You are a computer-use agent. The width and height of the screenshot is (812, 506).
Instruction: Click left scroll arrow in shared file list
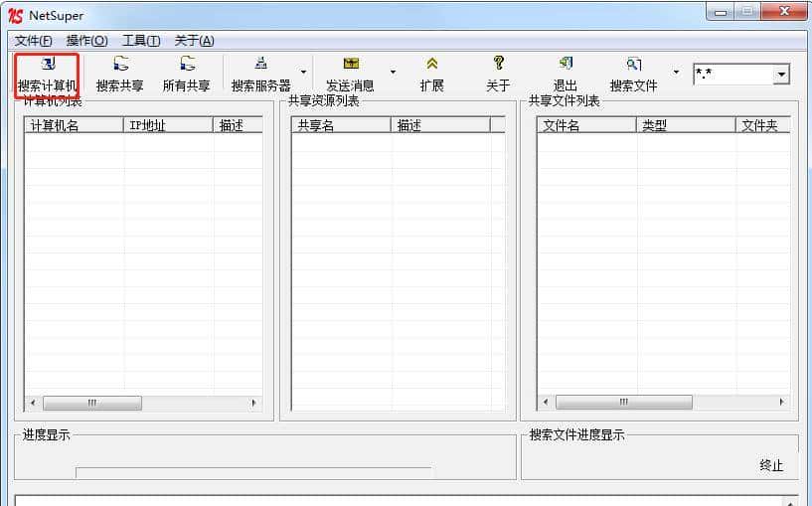click(x=546, y=402)
